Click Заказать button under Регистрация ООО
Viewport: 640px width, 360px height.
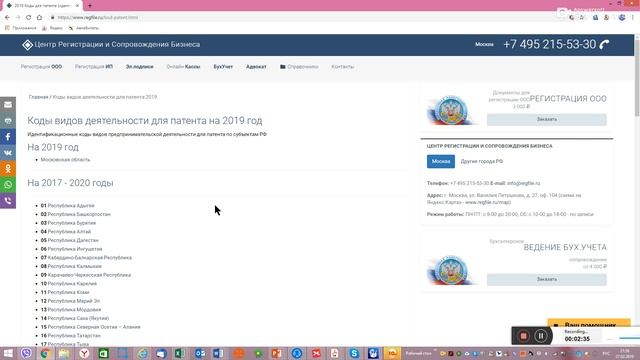click(x=547, y=119)
